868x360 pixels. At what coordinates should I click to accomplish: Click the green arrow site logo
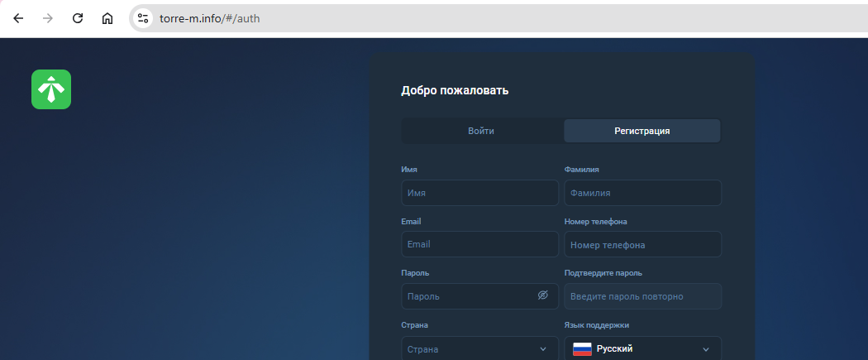coord(51,89)
